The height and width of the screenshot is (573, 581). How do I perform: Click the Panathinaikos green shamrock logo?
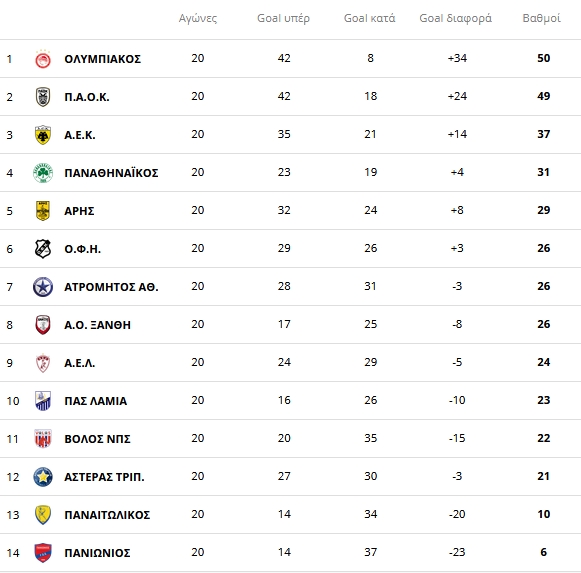point(43,173)
